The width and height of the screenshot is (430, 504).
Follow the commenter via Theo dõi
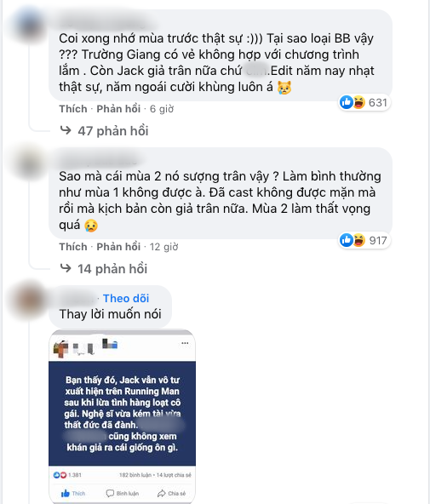[126, 298]
